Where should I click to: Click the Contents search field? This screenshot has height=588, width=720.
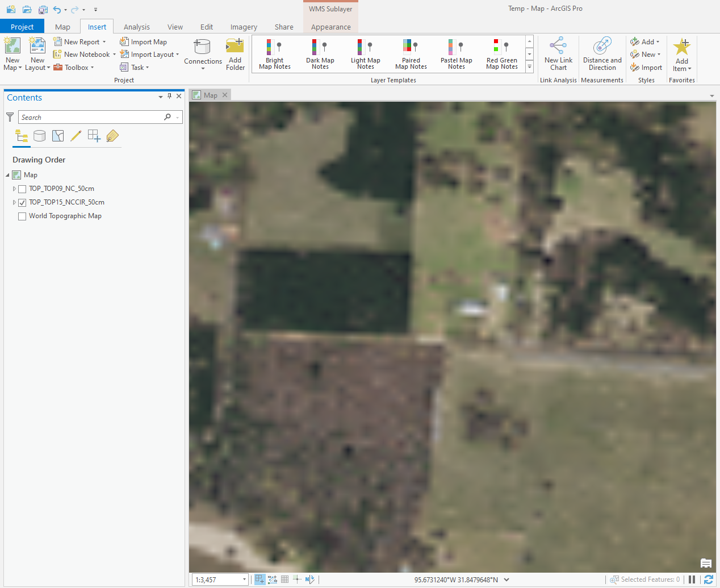(91, 117)
